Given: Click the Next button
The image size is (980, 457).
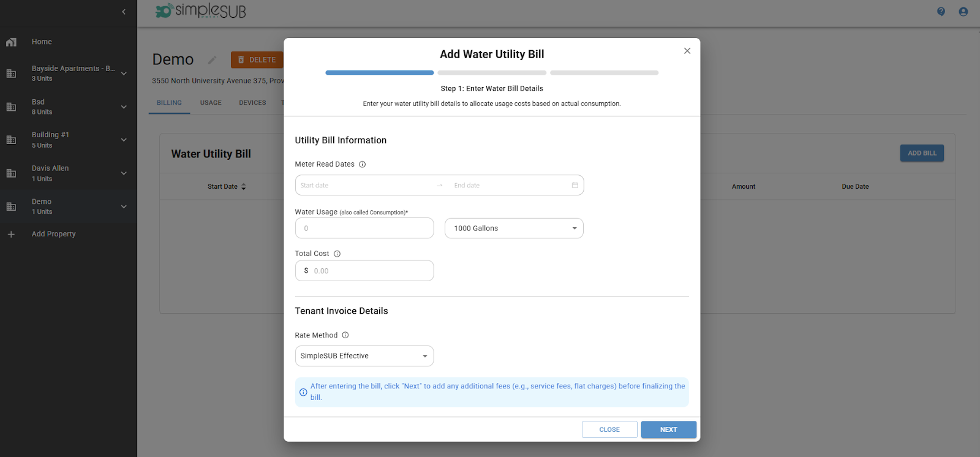Looking at the screenshot, I should click(668, 429).
